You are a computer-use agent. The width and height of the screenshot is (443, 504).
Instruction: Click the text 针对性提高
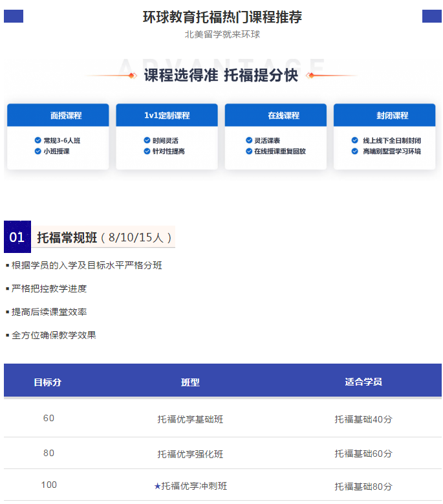tap(169, 151)
